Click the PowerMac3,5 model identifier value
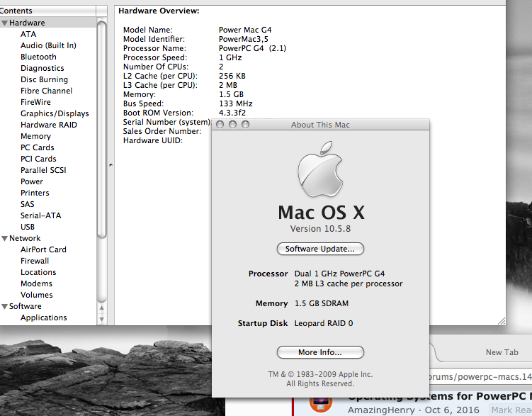 243,39
